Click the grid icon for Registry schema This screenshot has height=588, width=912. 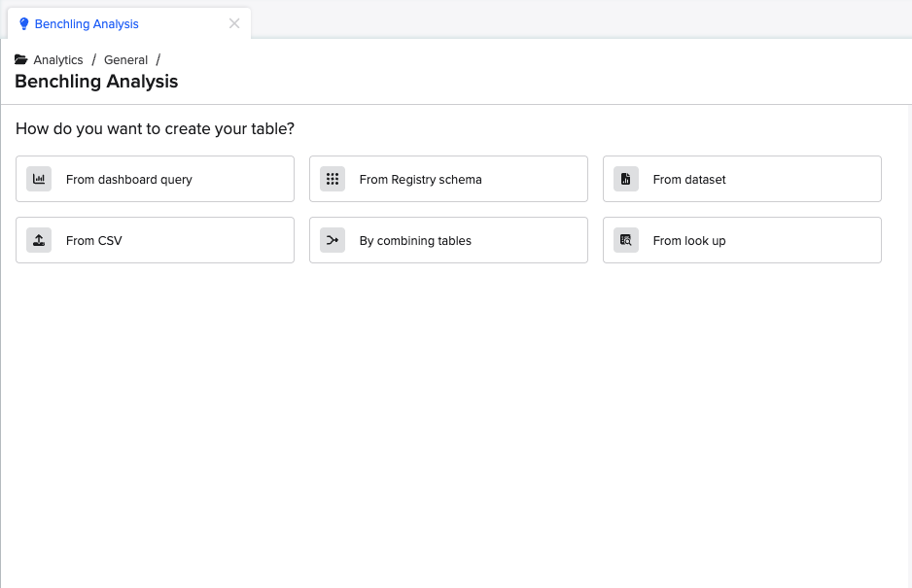(x=333, y=179)
